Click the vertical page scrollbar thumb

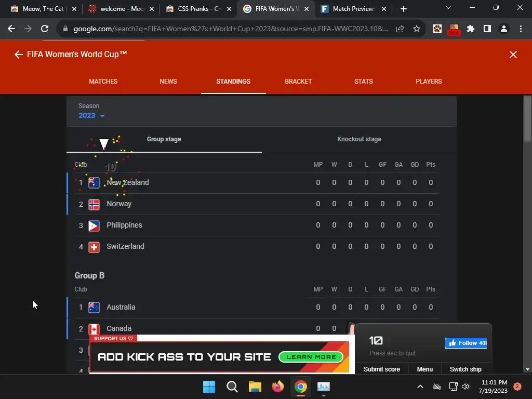[x=527, y=119]
